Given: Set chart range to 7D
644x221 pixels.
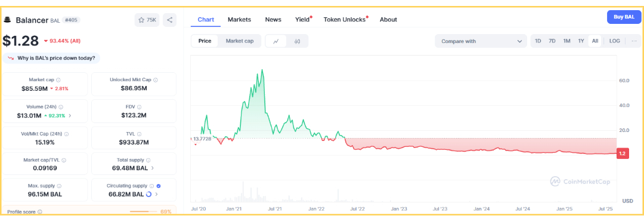Looking at the screenshot, I should click(552, 41).
